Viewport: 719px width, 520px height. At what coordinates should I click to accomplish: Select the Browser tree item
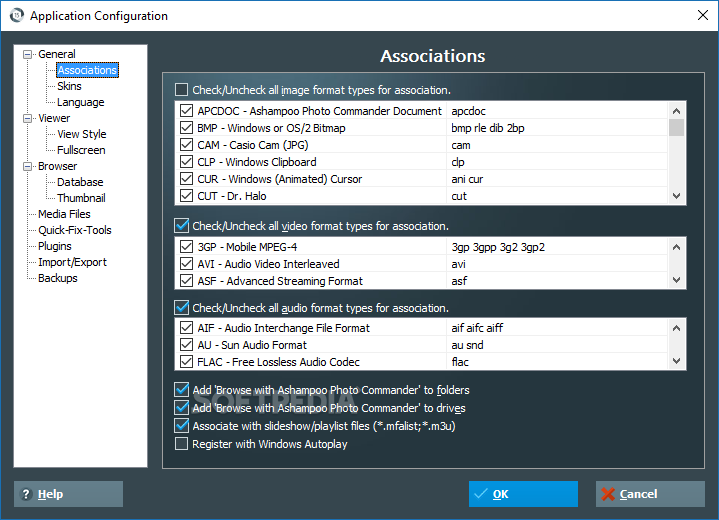coord(57,166)
